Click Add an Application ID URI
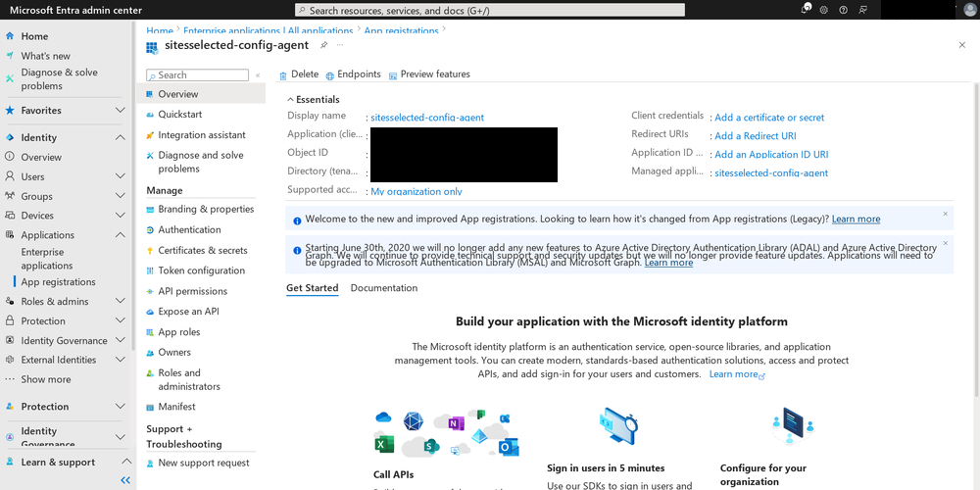The height and width of the screenshot is (490, 980). [x=771, y=155]
